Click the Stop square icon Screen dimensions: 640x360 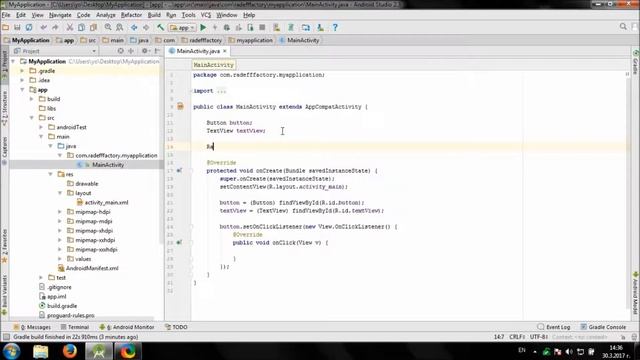(x=262, y=27)
